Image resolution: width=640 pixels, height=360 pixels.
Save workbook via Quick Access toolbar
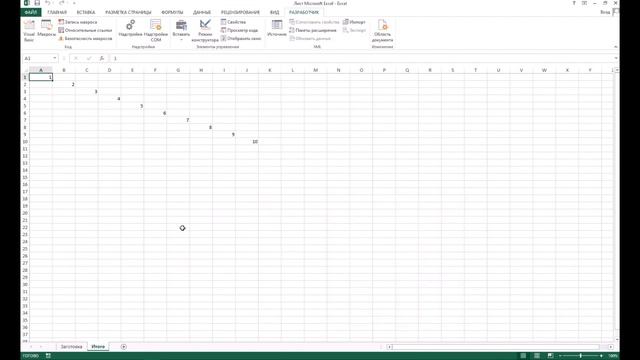pyautogui.click(x=37, y=3)
